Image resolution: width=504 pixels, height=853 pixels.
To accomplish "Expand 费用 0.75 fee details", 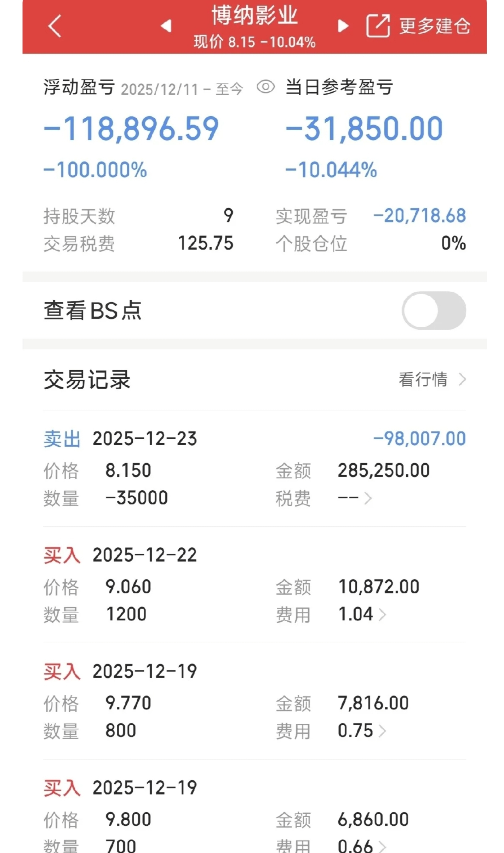I will (382, 731).
